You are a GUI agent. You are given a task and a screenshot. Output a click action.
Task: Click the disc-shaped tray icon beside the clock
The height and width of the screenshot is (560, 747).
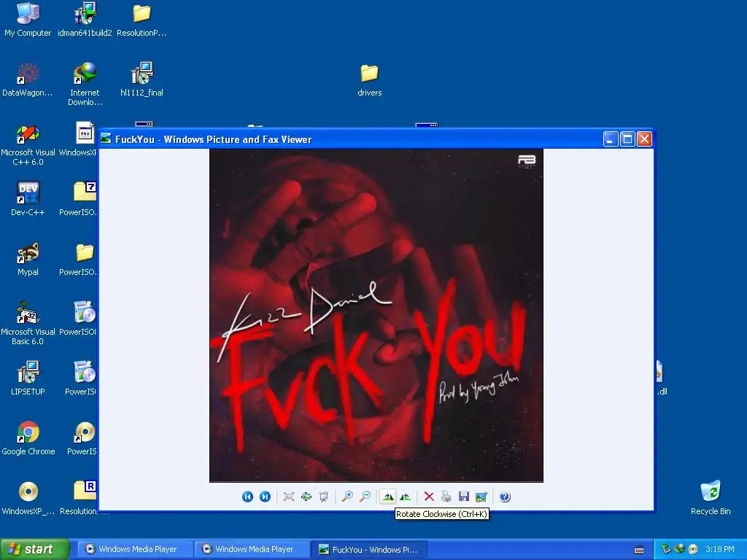(693, 549)
